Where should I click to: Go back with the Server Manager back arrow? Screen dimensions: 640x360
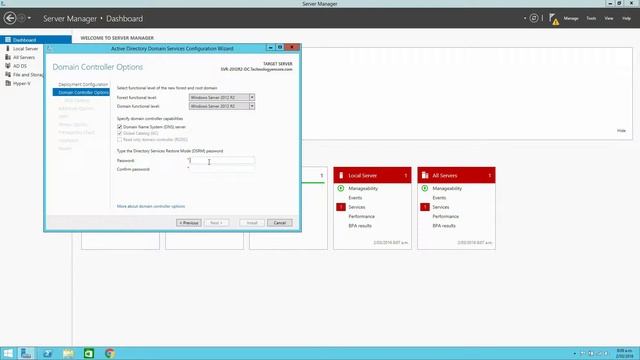tap(10, 18)
